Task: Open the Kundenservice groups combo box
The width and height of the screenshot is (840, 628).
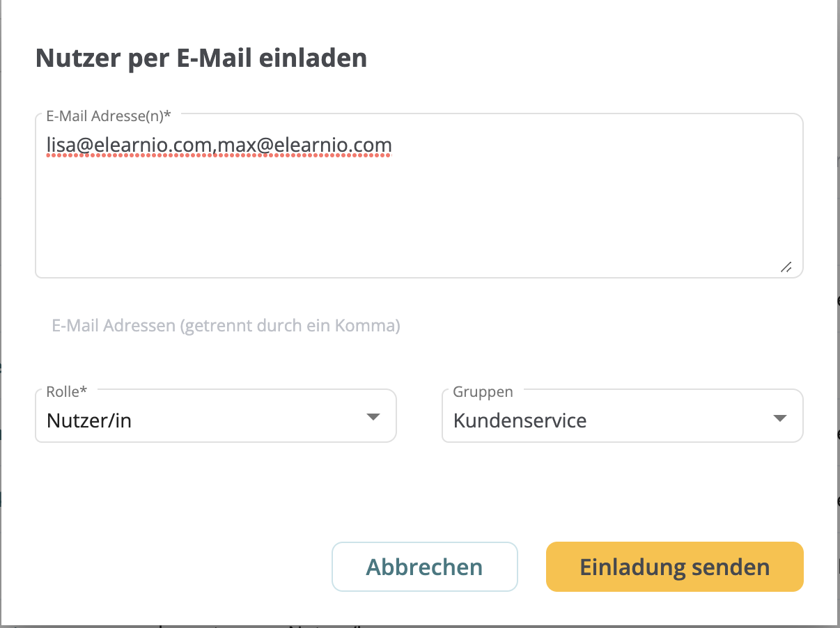Action: tap(623, 416)
